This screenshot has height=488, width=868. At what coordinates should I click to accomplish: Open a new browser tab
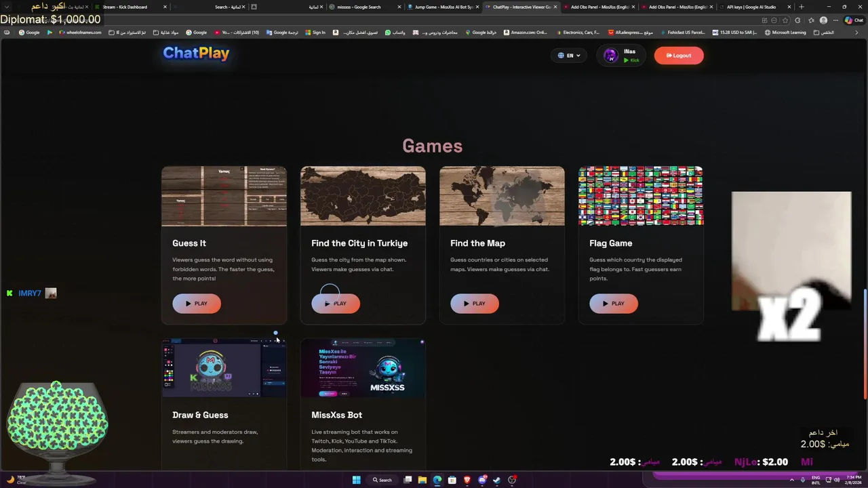coord(802,7)
